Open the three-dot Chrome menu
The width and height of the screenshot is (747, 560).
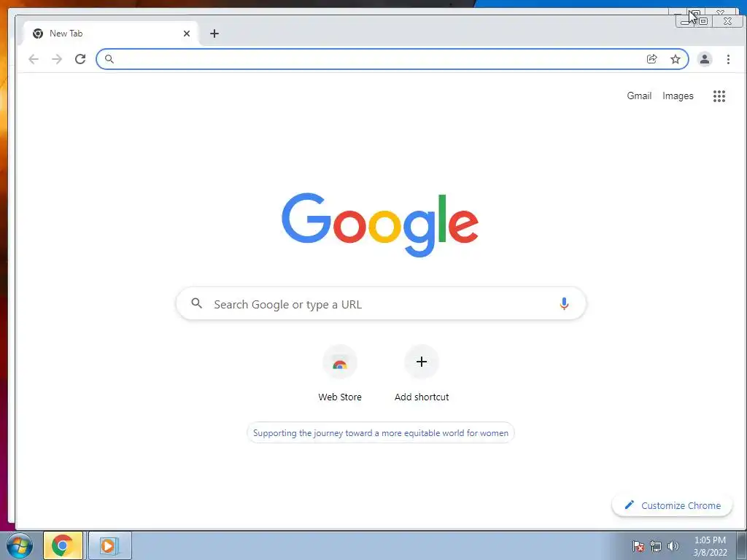point(728,59)
